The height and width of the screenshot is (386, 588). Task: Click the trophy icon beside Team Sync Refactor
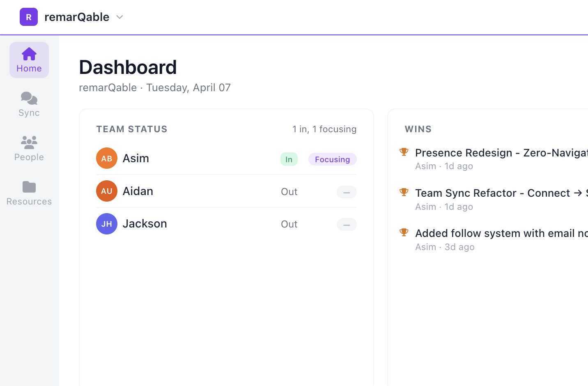pyautogui.click(x=404, y=192)
